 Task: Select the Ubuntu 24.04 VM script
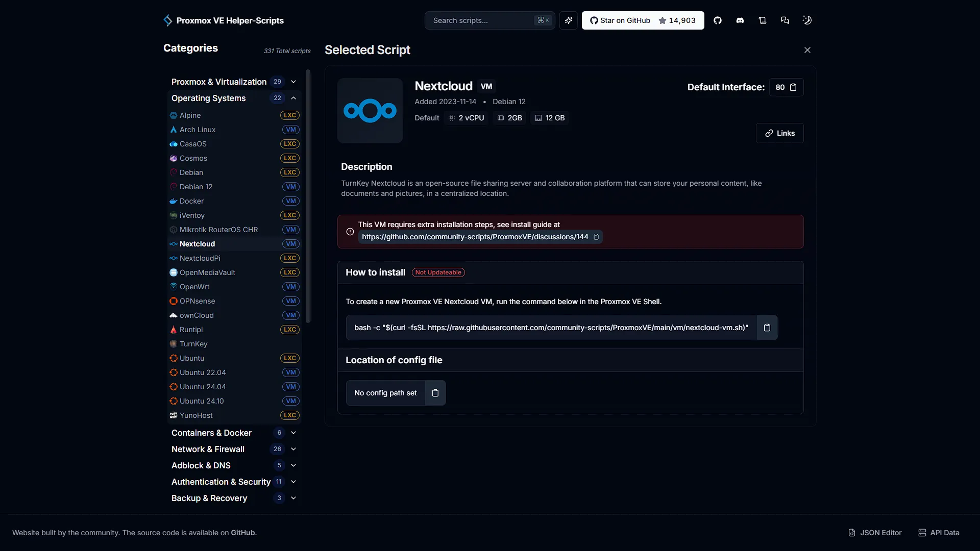click(x=234, y=387)
